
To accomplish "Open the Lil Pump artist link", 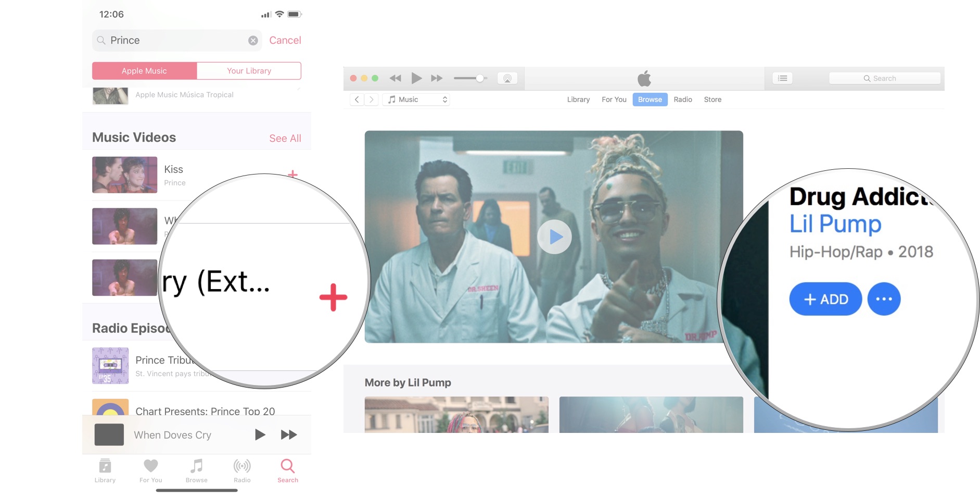I will point(835,224).
